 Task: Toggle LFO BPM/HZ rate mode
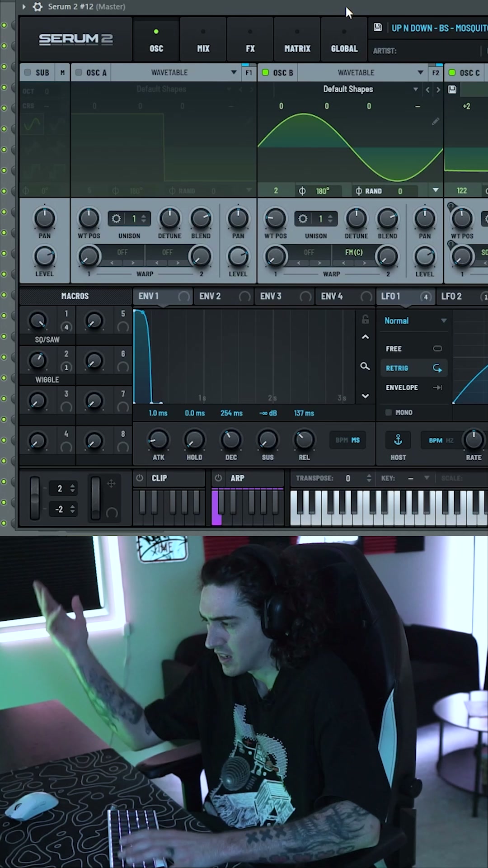441,440
